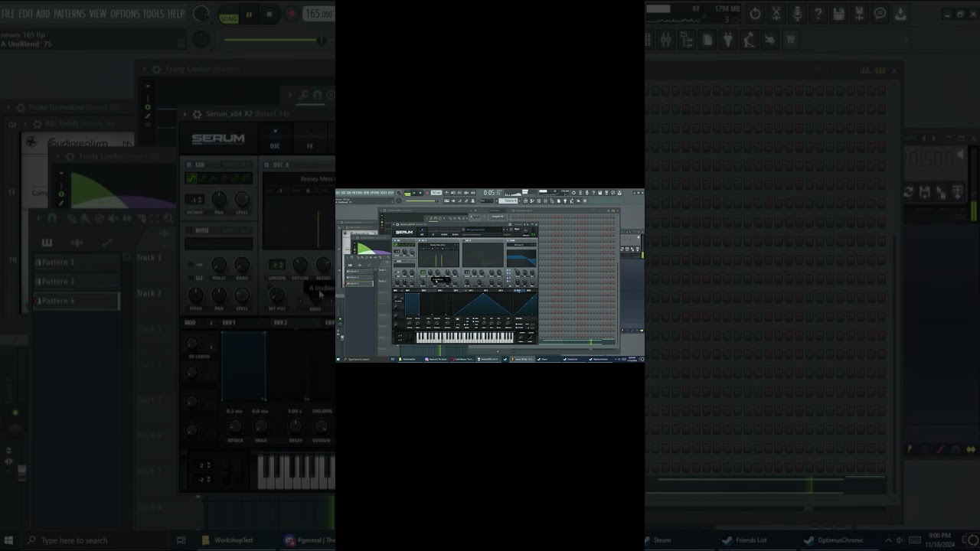Open the FILE menu in the enlarged backdrop
Viewport: 980px width, 551px height.
click(x=8, y=14)
